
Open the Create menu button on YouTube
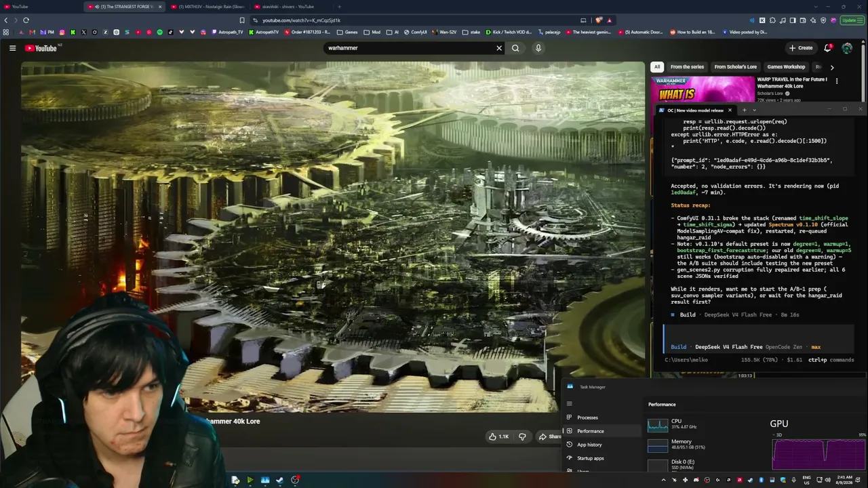click(801, 48)
